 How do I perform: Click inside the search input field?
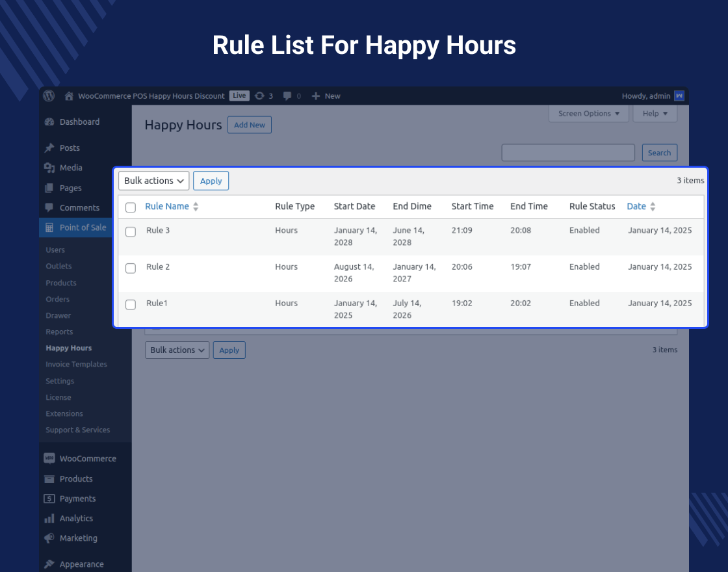point(567,152)
